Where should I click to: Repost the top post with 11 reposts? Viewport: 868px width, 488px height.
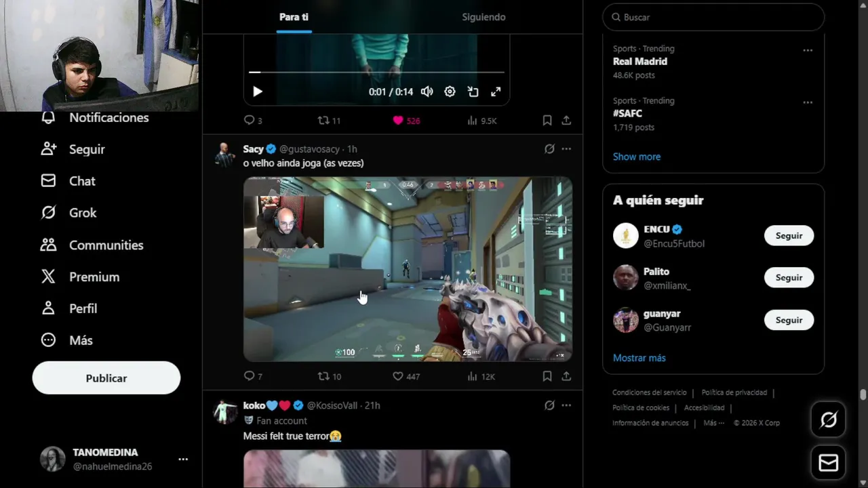[329, 120]
